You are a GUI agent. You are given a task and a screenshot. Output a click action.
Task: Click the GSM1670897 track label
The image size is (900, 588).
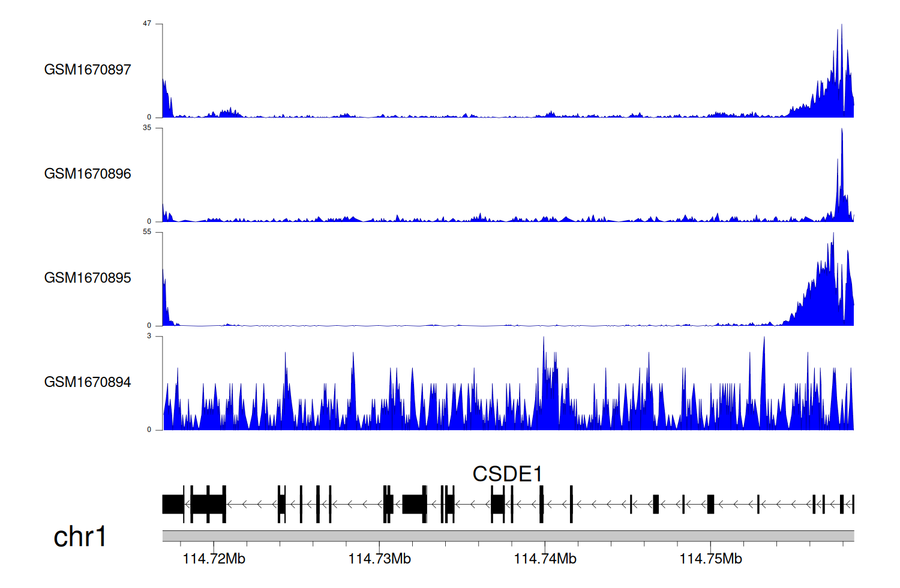coord(88,70)
